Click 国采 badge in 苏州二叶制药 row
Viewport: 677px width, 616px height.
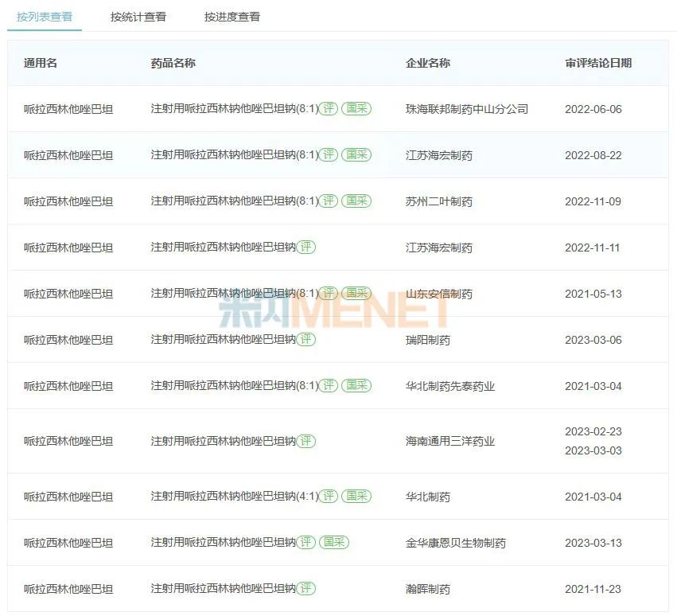coord(356,201)
